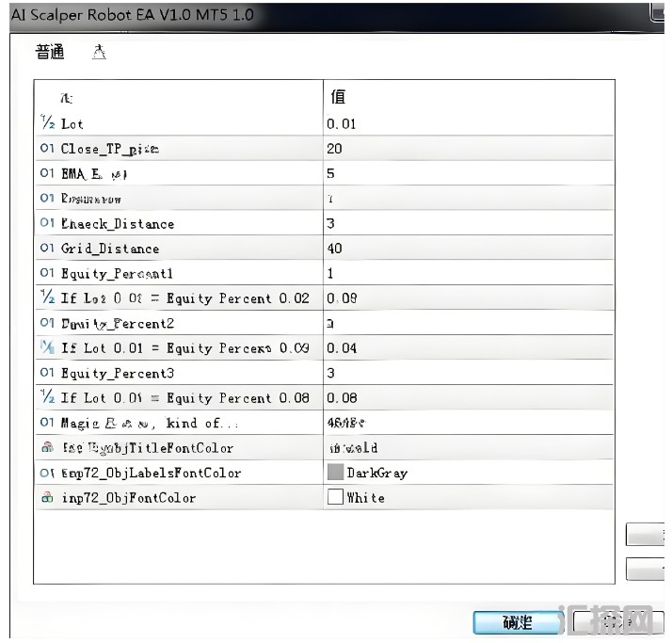Click the 01 icon beside Equity_Percent1
The width and height of the screenshot is (672, 643).
point(47,273)
